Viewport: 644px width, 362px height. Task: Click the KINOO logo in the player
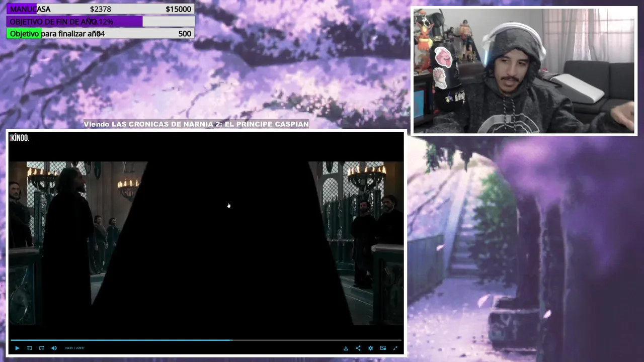click(x=20, y=138)
